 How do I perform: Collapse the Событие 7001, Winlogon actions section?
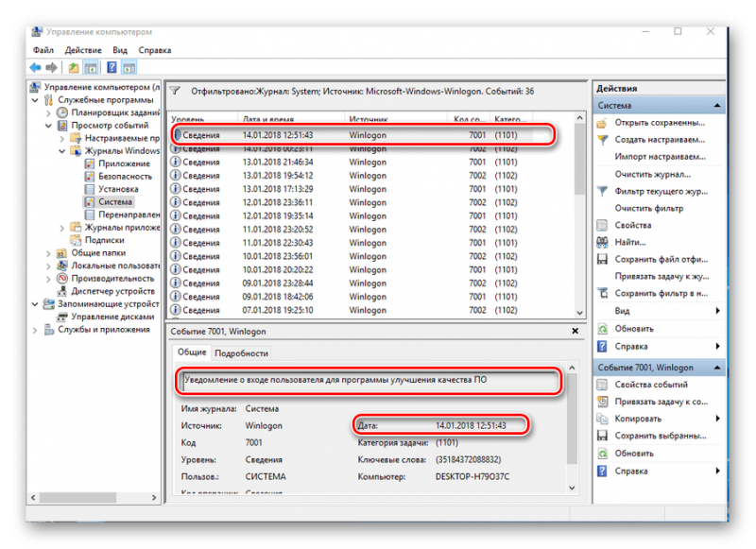(717, 368)
